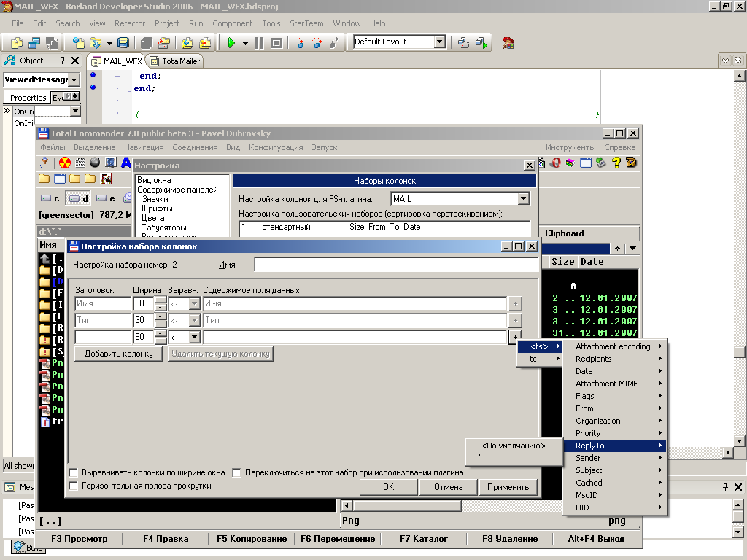Decrease width in the Тип column row
This screenshot has width=747, height=560.
[x=161, y=324]
